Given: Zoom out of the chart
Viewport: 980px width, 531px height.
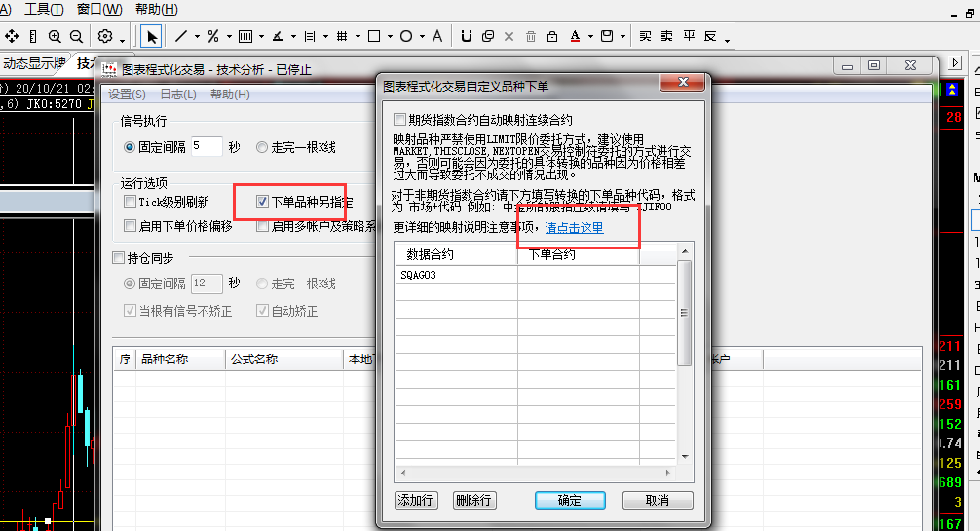Looking at the screenshot, I should [76, 36].
